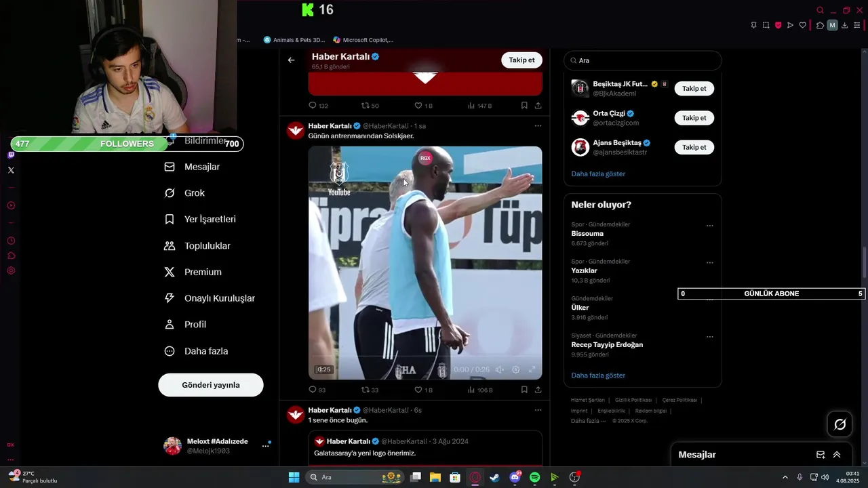Open account menu for Meloxt #Adalızede
This screenshot has width=868, height=488.
[218, 446]
